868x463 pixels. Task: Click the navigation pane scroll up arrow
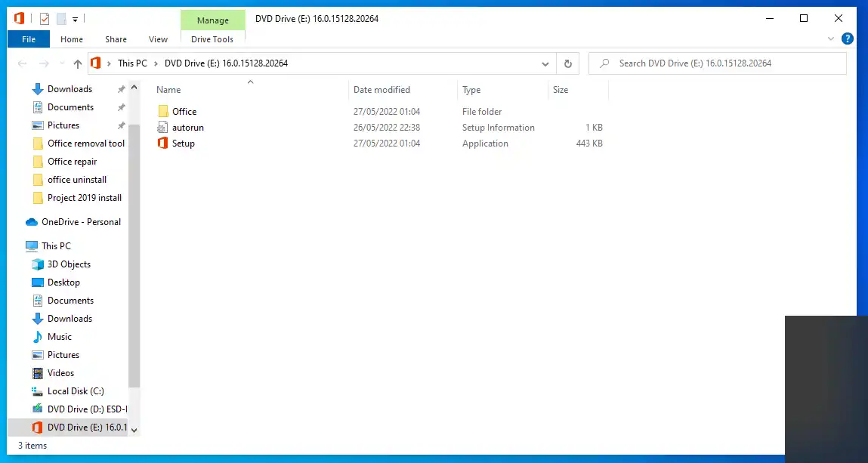(x=134, y=88)
